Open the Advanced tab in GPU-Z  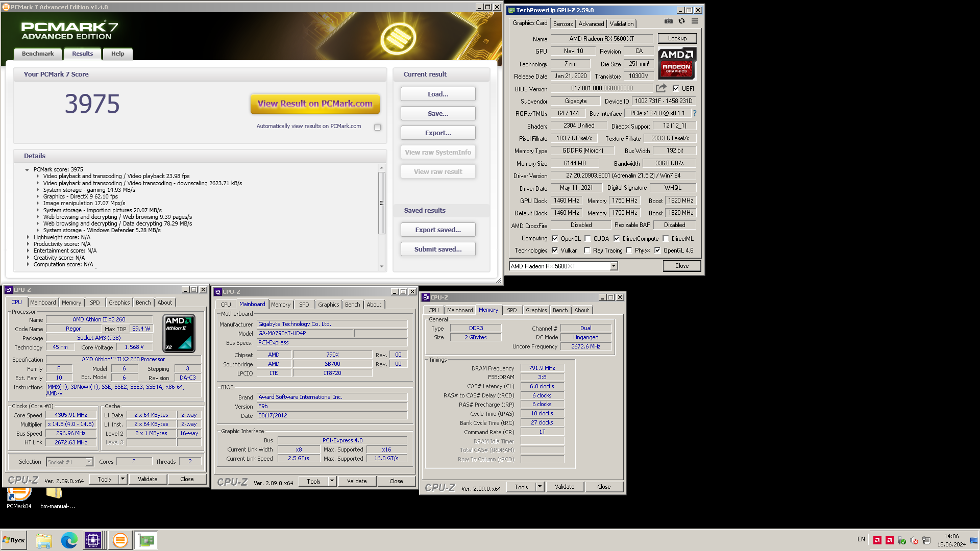click(x=591, y=24)
